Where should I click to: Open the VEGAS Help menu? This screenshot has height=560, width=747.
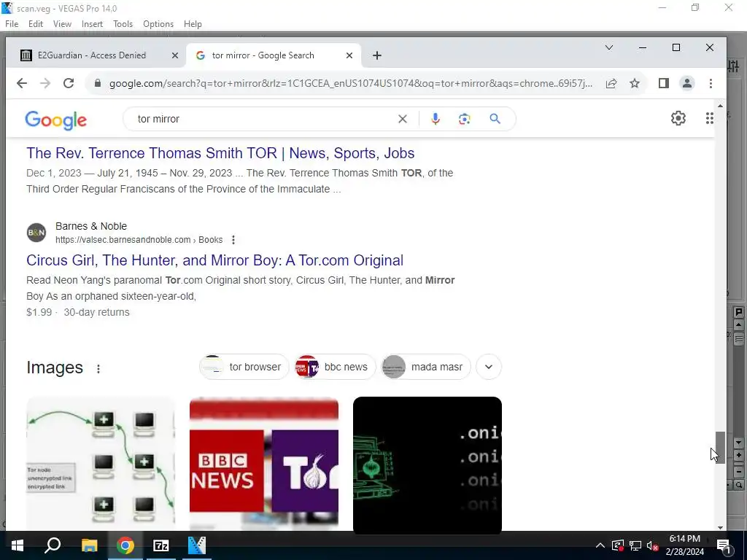coord(193,24)
